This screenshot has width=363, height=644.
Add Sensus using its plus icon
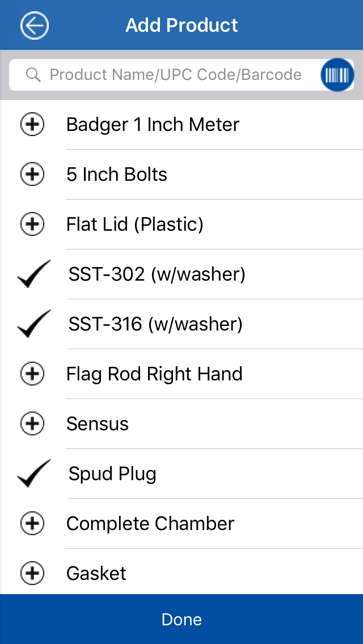32,423
